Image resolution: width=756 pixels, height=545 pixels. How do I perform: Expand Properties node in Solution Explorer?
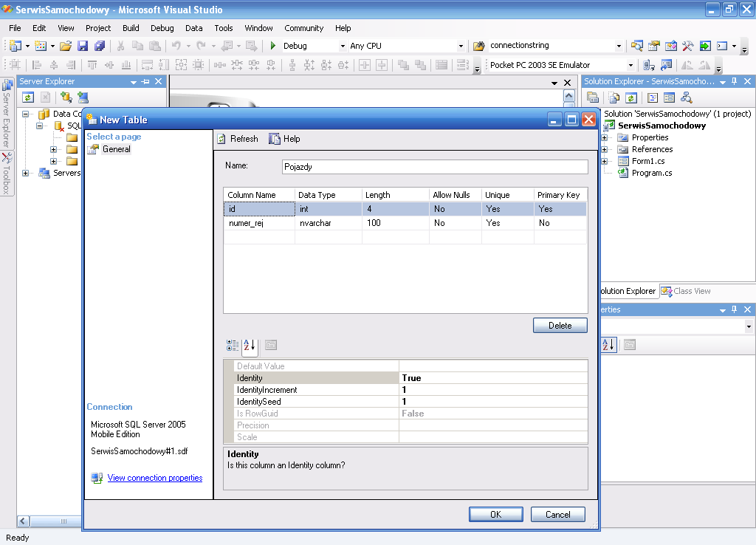pos(604,138)
